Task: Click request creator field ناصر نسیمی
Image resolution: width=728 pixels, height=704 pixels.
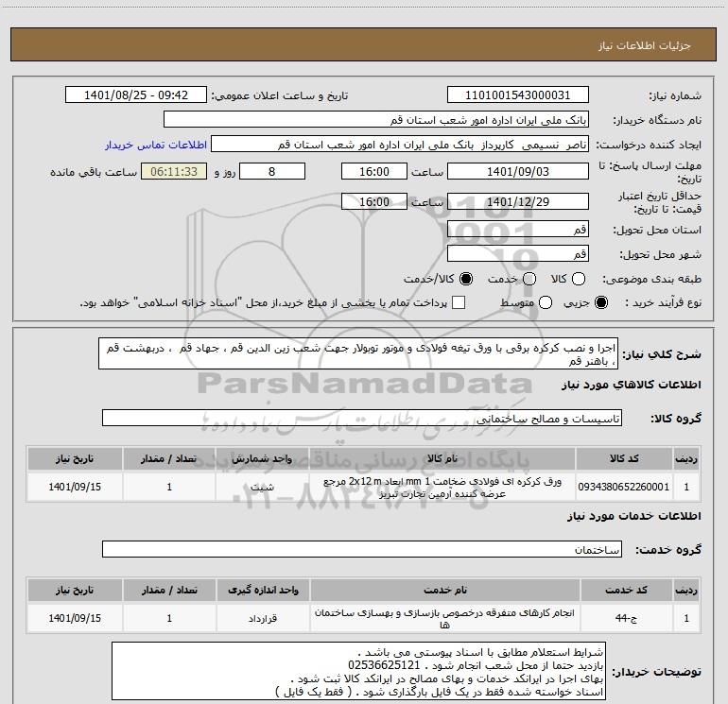Action: [400, 145]
